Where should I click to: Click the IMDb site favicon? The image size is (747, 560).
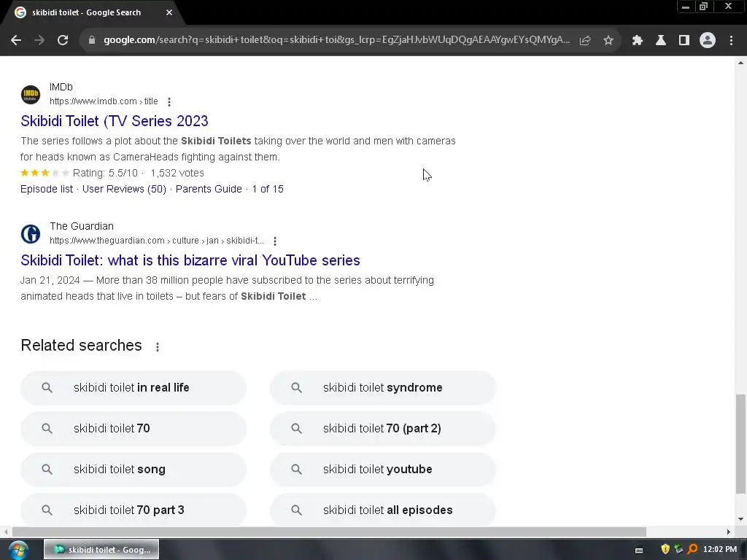(31, 94)
